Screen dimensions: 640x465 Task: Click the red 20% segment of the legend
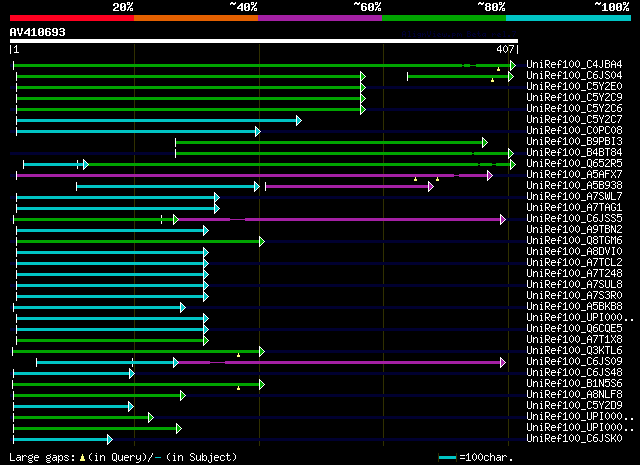tap(72, 18)
